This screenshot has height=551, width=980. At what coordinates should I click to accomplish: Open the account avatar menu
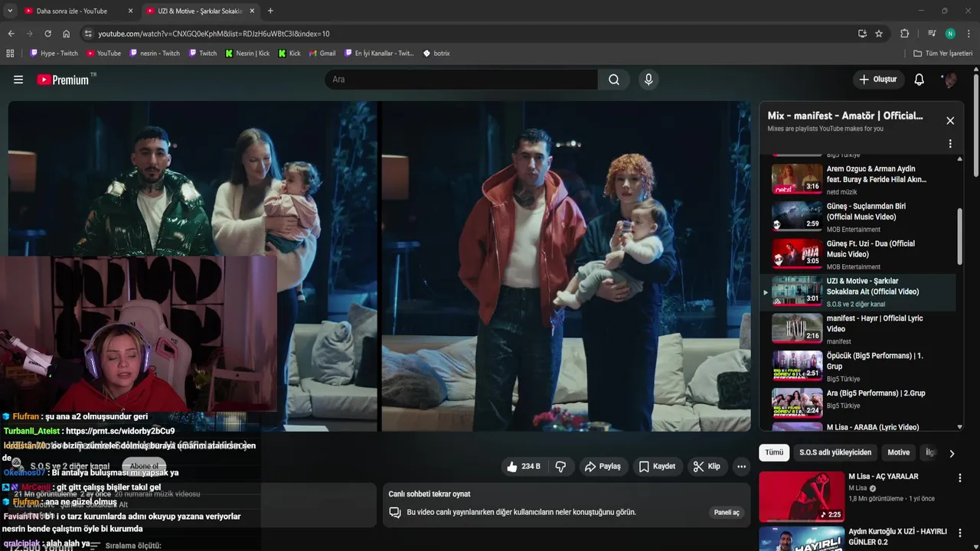click(x=949, y=80)
